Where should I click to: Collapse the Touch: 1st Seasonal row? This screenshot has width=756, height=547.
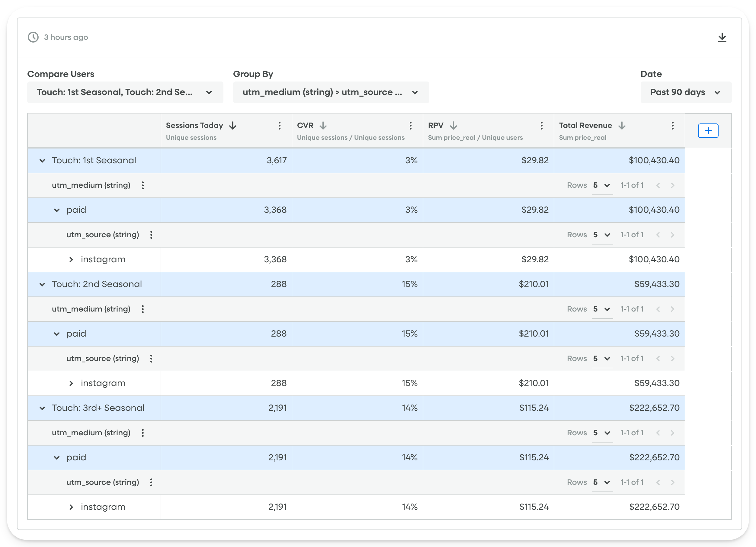(42, 160)
